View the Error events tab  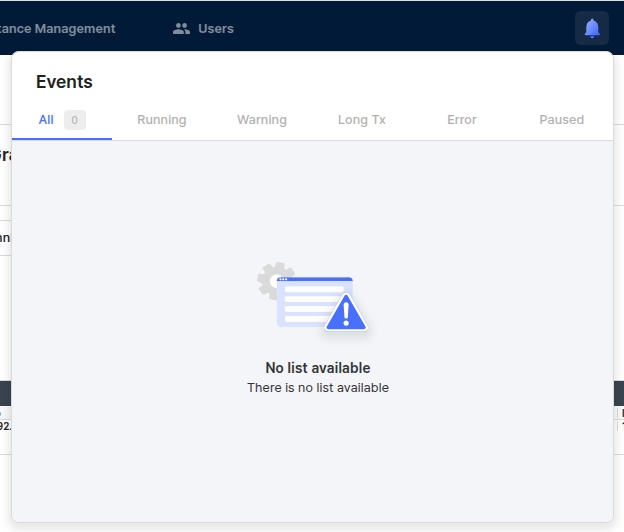[462, 120]
